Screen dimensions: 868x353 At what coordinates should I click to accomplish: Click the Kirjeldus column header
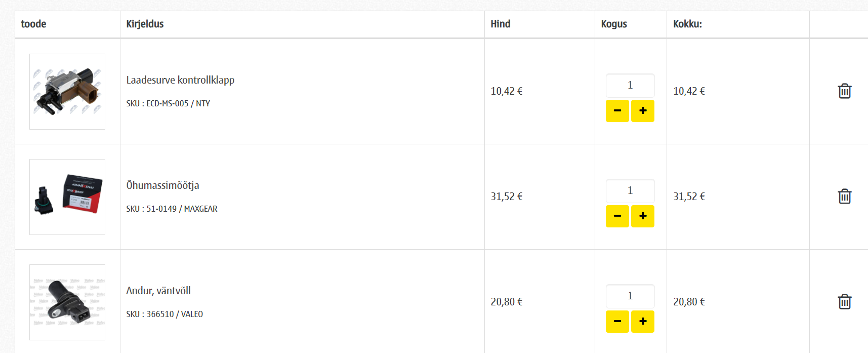tap(145, 24)
